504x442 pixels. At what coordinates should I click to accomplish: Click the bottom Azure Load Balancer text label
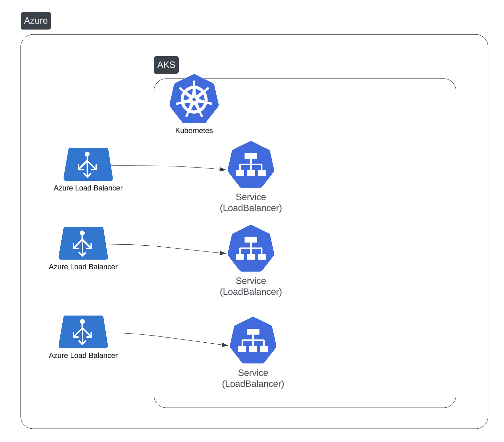(x=83, y=355)
